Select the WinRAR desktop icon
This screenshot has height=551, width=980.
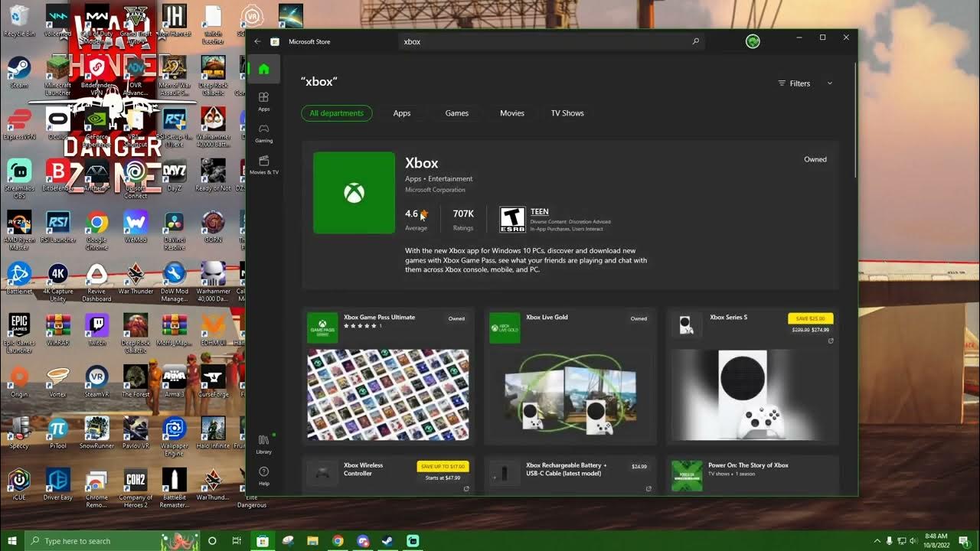[x=58, y=330]
